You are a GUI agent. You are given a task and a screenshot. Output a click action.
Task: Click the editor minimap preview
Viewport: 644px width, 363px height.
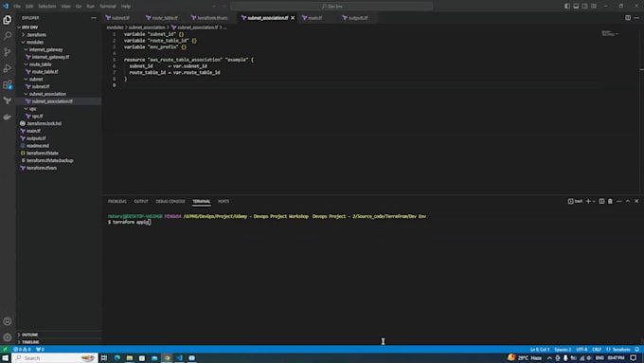pyautogui.click(x=610, y=33)
